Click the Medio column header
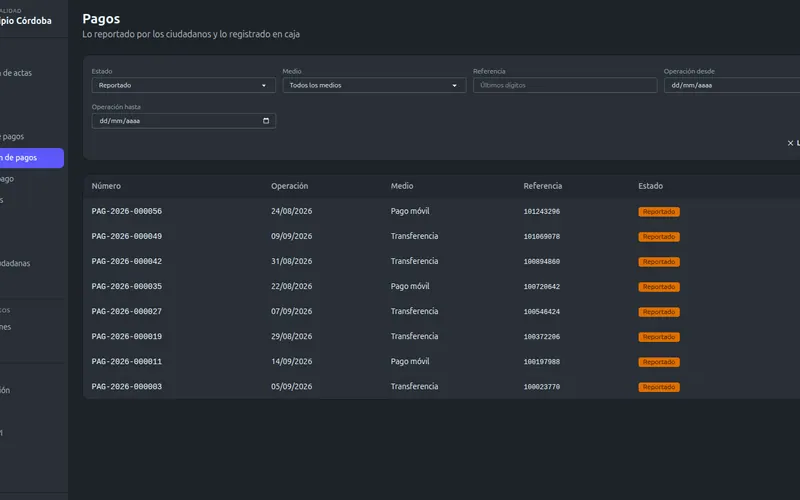This screenshot has width=800, height=500. tap(402, 186)
